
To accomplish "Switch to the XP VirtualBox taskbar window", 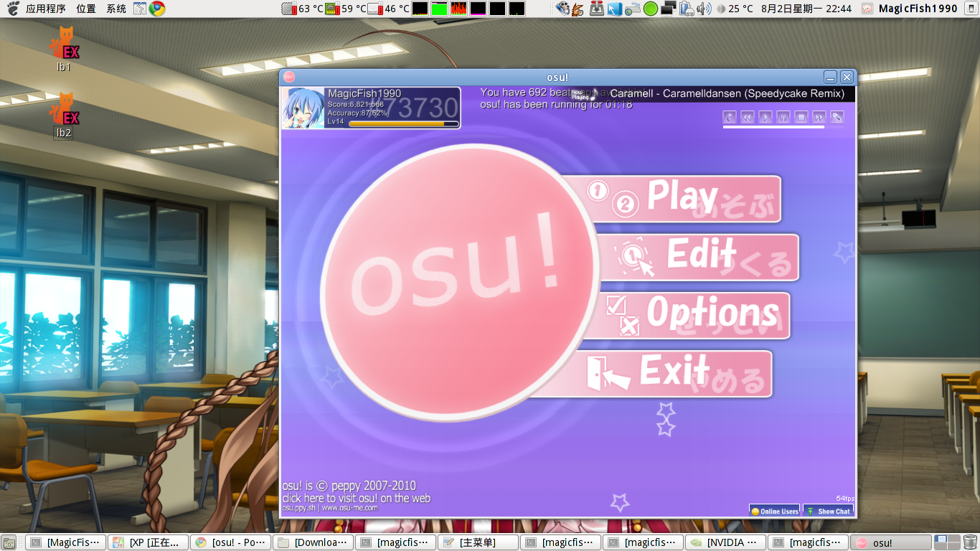I will pos(149,543).
